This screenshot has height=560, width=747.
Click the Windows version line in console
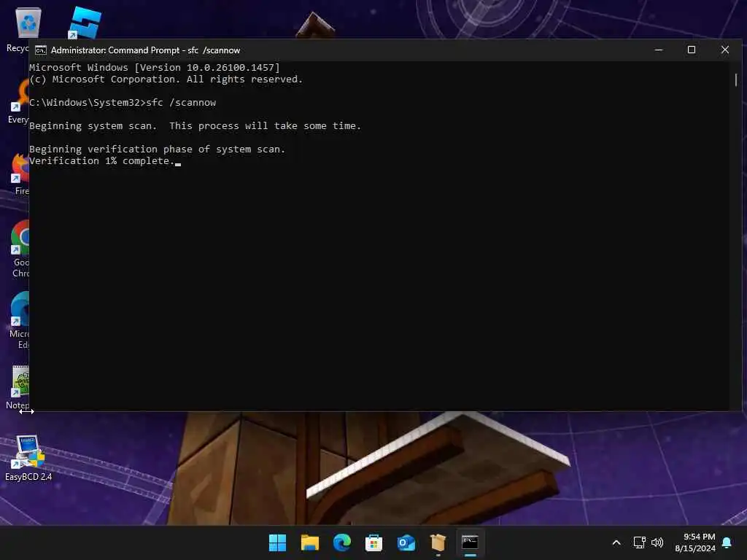(155, 68)
